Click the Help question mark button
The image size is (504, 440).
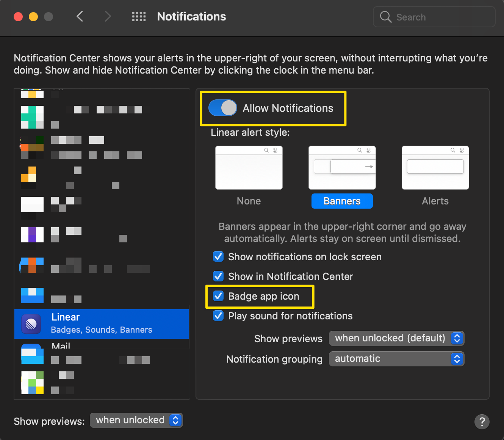tap(482, 422)
